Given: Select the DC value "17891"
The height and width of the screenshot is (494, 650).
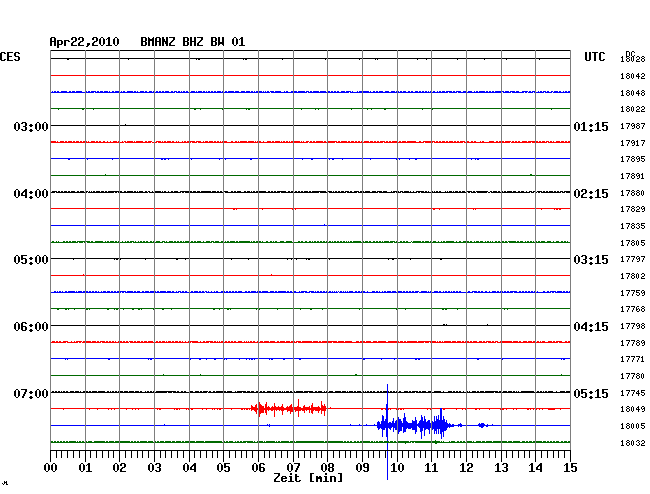Looking at the screenshot, I should (x=633, y=177).
